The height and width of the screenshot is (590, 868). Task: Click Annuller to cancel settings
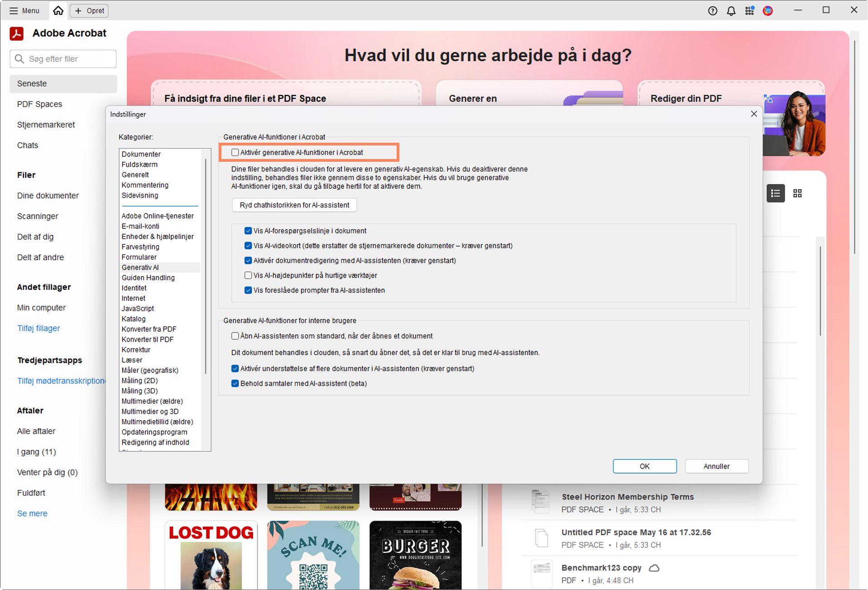pos(716,466)
